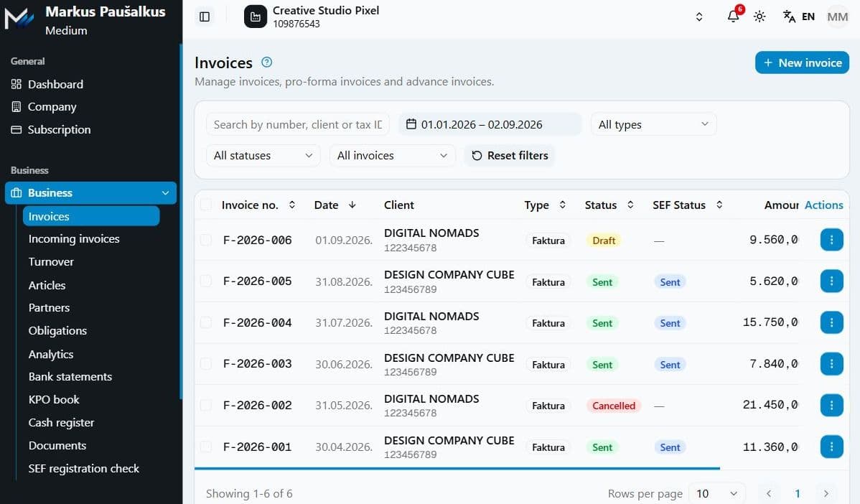This screenshot has height=504, width=860.
Task: Change rows per page dropdown
Action: [717, 493]
